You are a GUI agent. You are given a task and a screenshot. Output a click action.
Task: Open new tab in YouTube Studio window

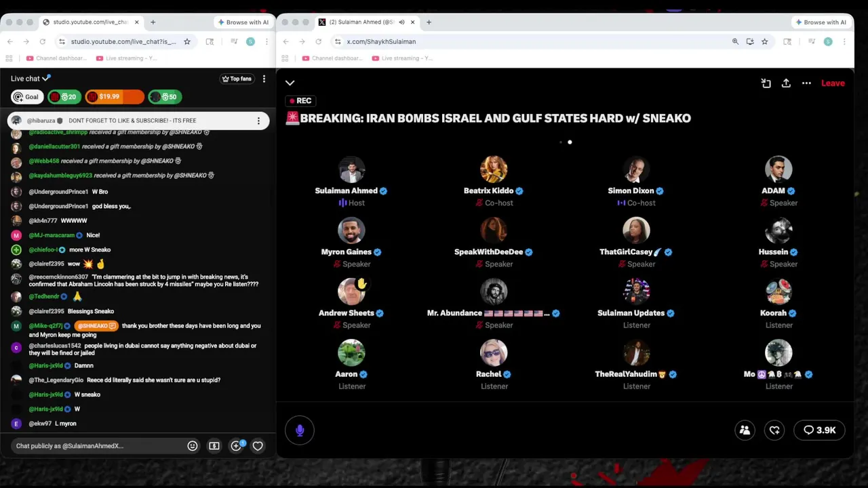153,22
